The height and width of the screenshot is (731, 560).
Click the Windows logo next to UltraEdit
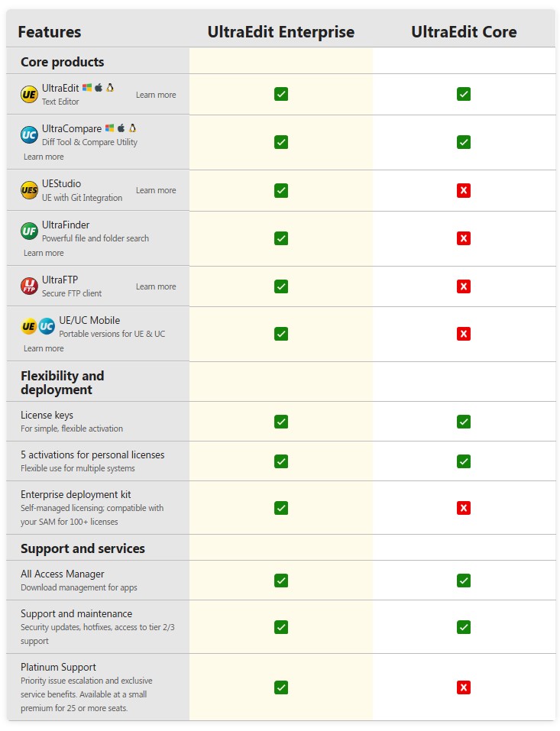click(x=87, y=87)
